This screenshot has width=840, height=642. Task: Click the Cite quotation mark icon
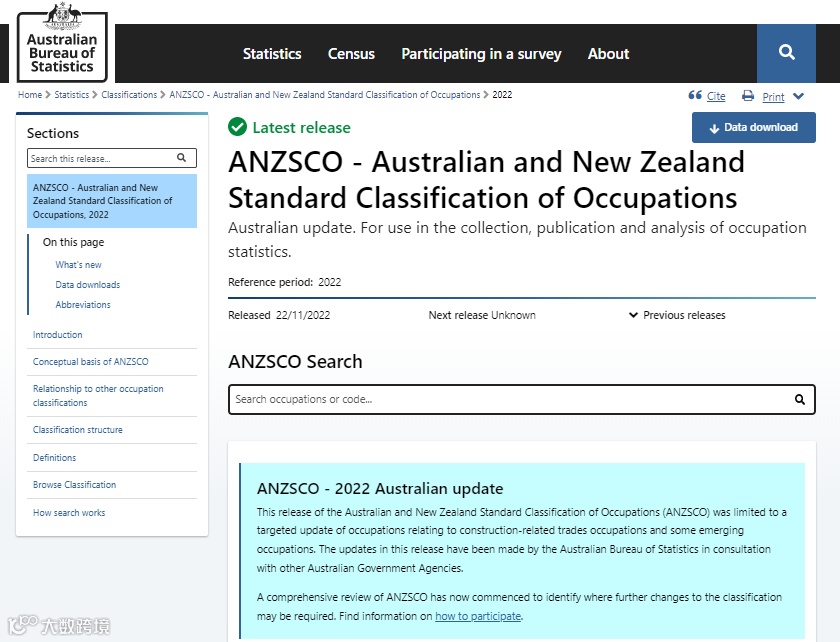click(695, 95)
